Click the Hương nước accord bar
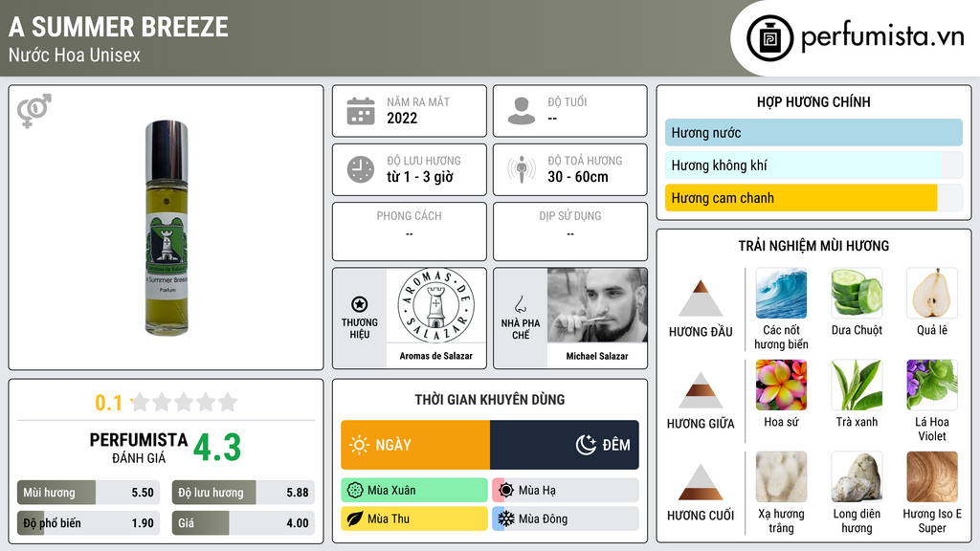Image resolution: width=980 pixels, height=551 pixels. (813, 132)
